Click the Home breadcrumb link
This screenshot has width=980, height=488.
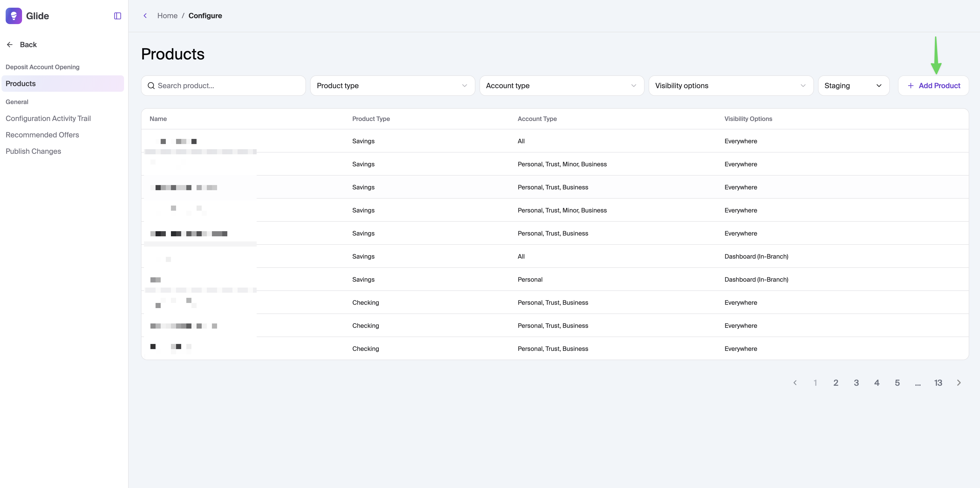[167, 16]
